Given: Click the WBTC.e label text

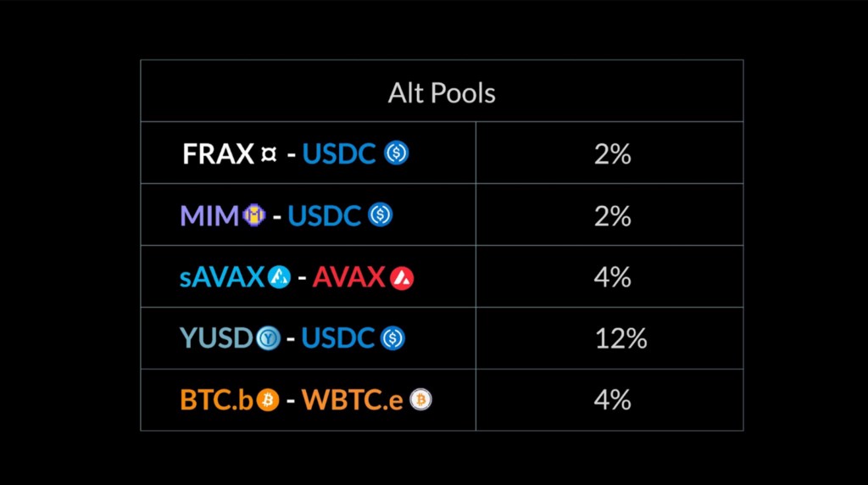Looking at the screenshot, I should point(353,399).
